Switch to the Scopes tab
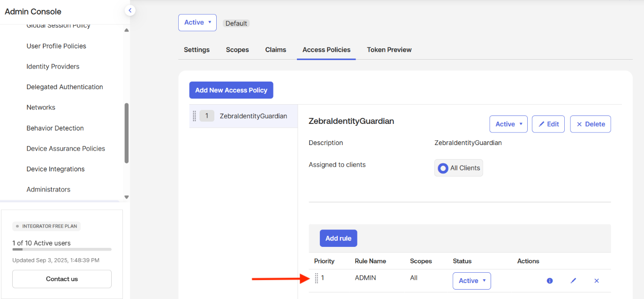 point(237,50)
